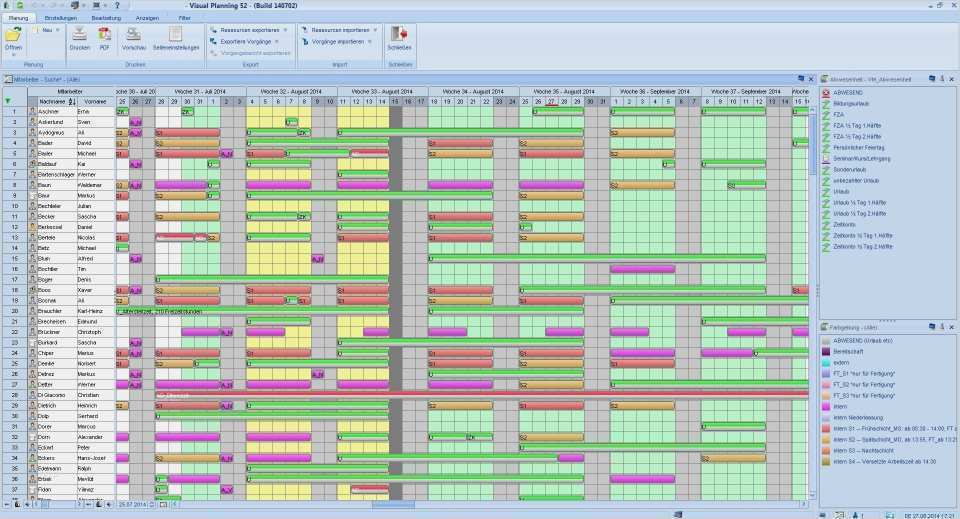The height and width of the screenshot is (519, 960).
Task: Expand Vorgänge importieren dropdown
Action: coord(372,42)
